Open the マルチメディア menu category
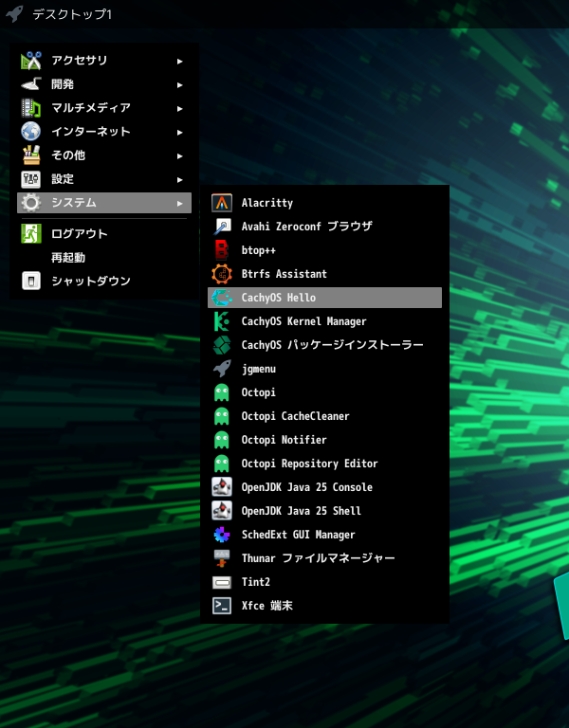Image resolution: width=569 pixels, height=728 pixels. pos(104,108)
